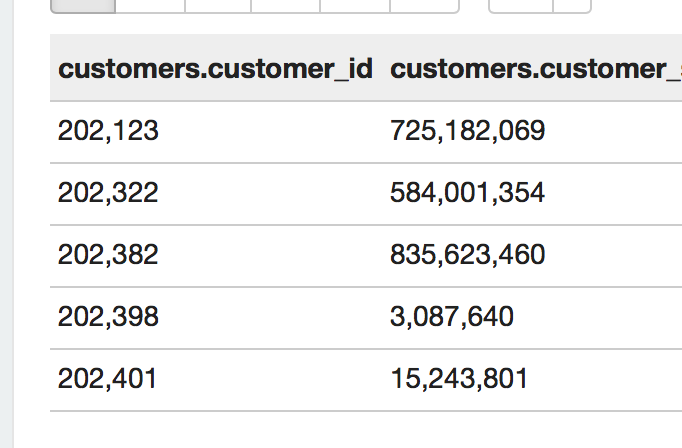Click third segment of the six-part button group
The height and width of the screenshot is (448, 682).
pos(218,5)
